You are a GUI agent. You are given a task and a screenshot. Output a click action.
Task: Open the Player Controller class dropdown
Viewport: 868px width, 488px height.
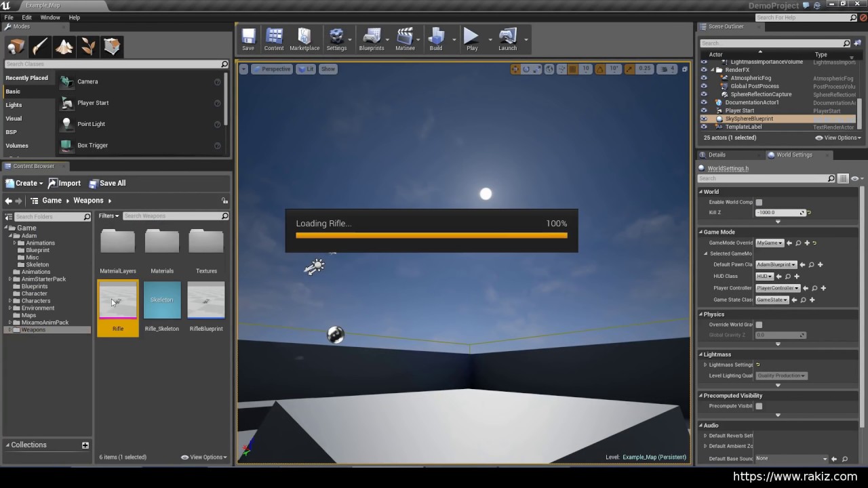click(778, 288)
